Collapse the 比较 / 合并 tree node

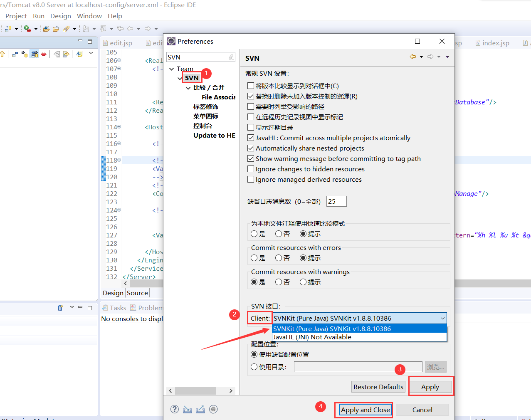click(x=188, y=88)
